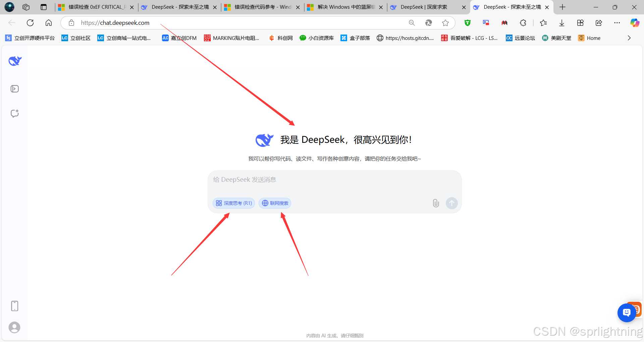Open the Downloads icon
Screen dimensions: 644x342
(x=562, y=23)
